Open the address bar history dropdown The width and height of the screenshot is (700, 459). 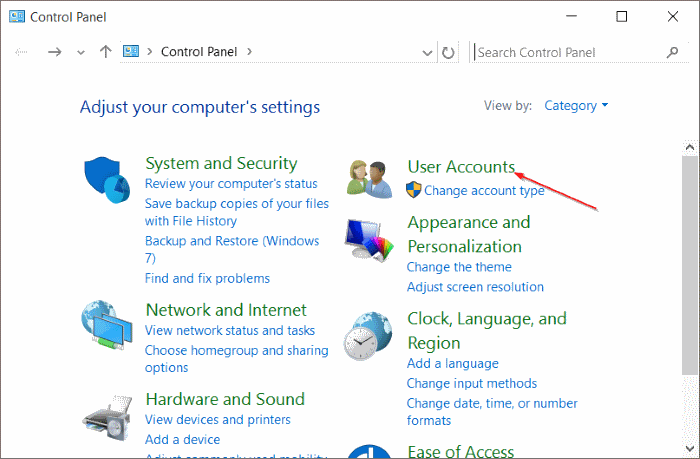[x=429, y=52]
